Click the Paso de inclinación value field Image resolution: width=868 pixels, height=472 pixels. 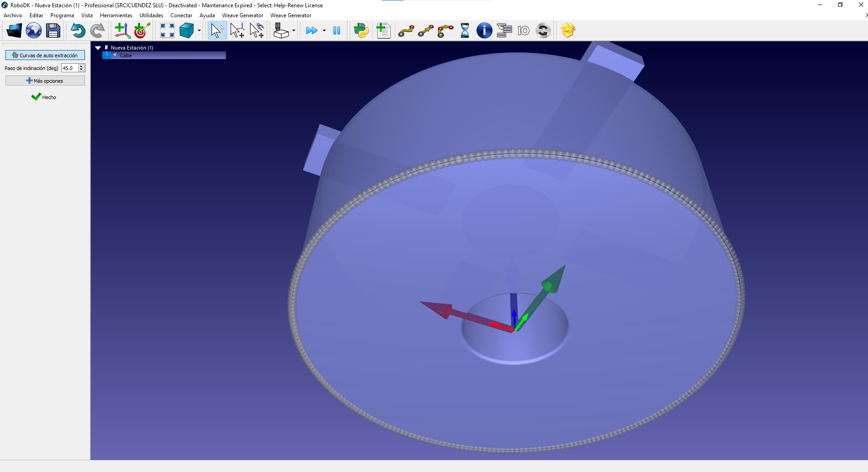pos(70,68)
